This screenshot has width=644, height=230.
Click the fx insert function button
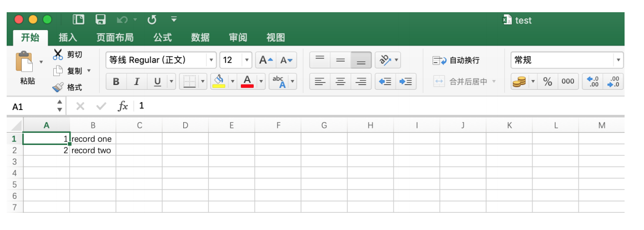click(123, 106)
